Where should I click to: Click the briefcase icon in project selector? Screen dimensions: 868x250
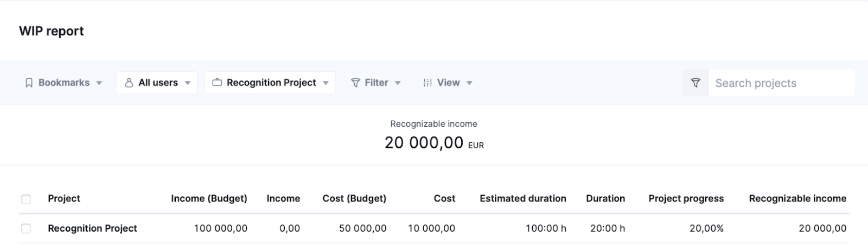217,83
